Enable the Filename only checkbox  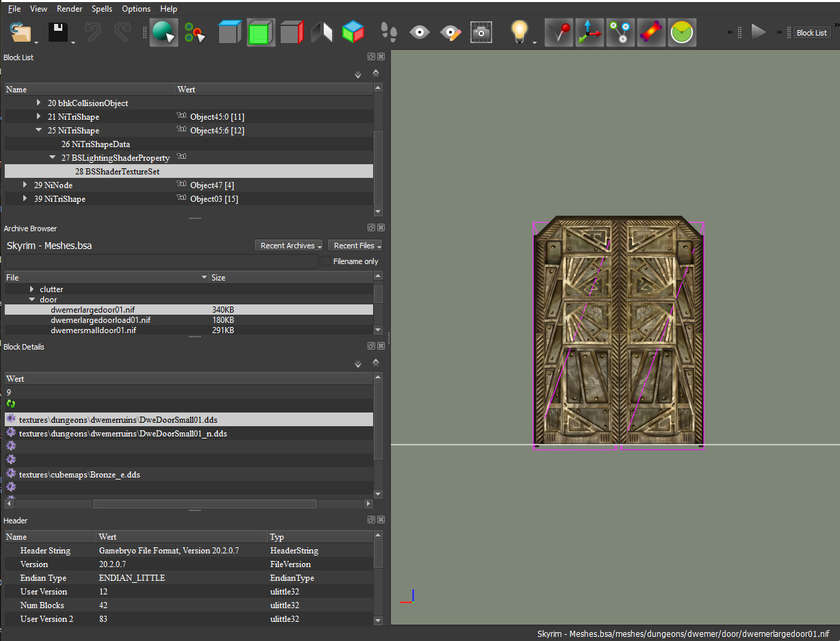(x=326, y=261)
